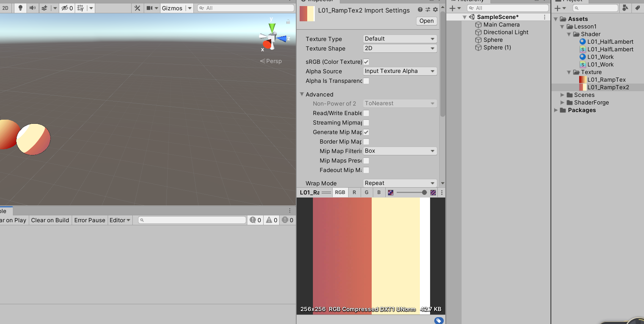Toggle console info messages count icon
The image size is (644, 324).
[x=255, y=220]
